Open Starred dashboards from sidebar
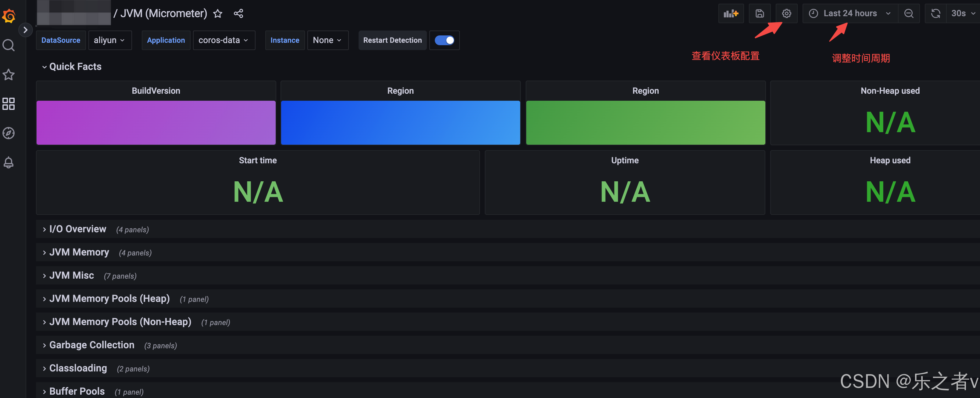Viewport: 980px width, 398px height. coord(9,75)
